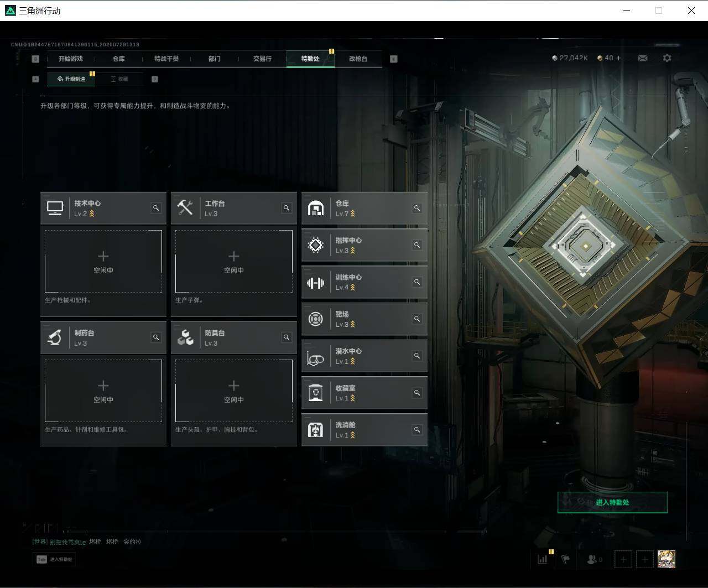
Task: Inspect 防具台 with its magnifier icon
Action: (287, 337)
